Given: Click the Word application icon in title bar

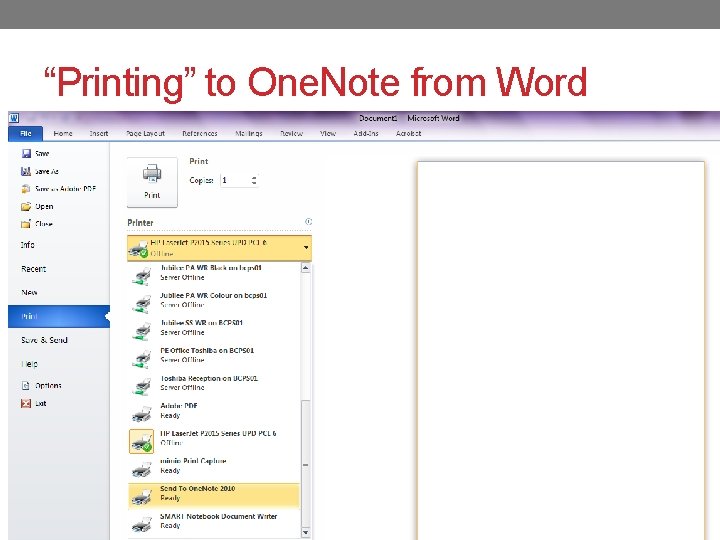Looking at the screenshot, I should point(14,118).
